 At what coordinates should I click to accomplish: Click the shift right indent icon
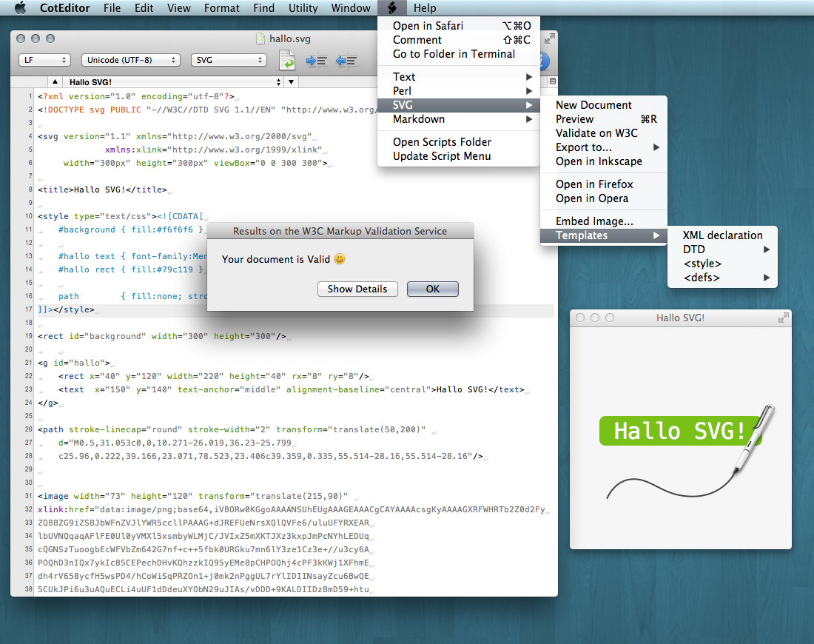coord(316,61)
